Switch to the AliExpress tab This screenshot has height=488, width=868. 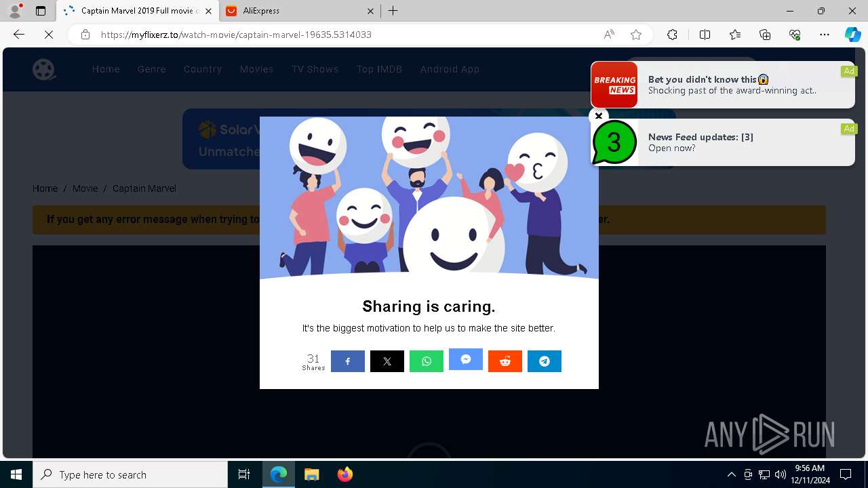(x=300, y=11)
